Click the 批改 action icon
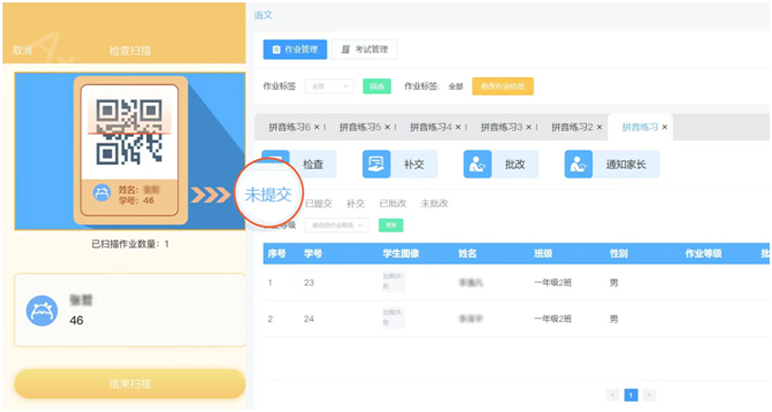This screenshot has height=412, width=772. tap(477, 164)
